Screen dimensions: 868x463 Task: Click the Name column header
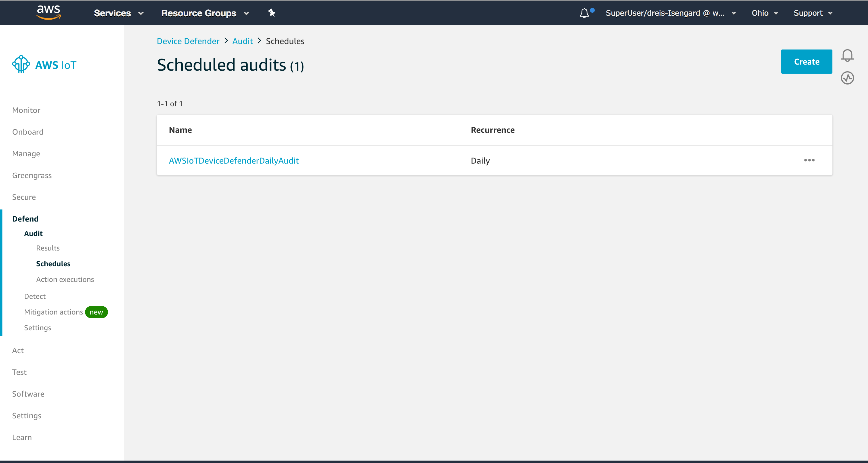[x=180, y=130]
